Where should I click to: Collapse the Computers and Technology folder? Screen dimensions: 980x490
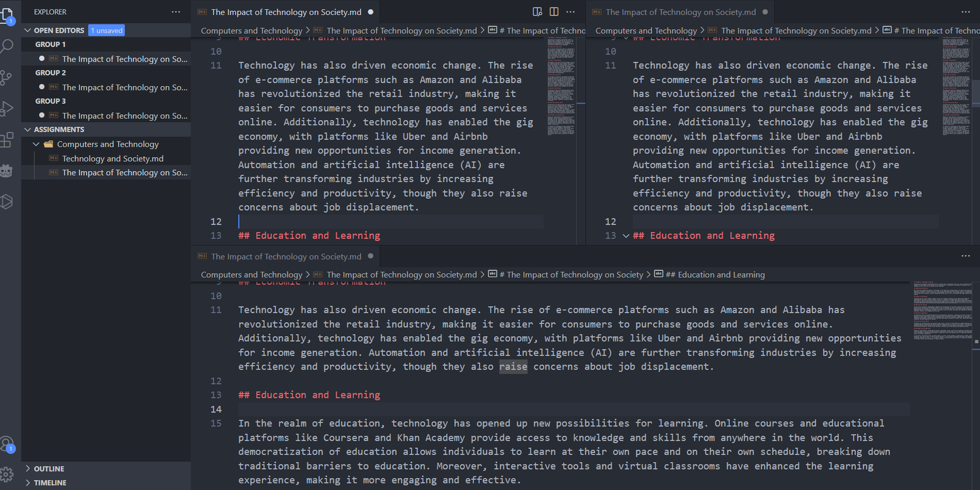36,144
